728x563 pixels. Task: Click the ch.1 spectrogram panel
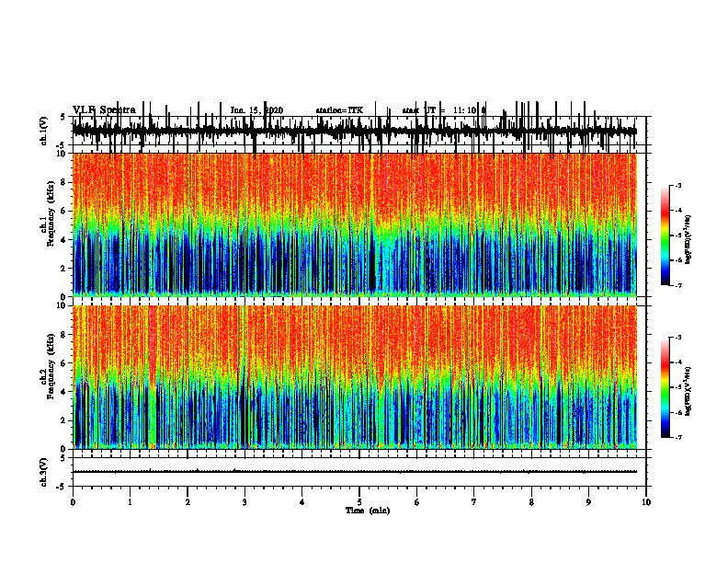[x=354, y=224]
